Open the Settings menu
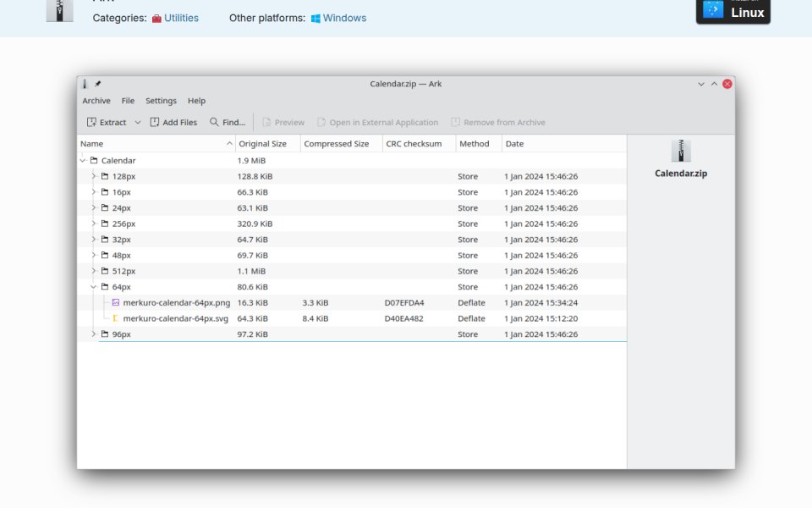This screenshot has width=812, height=508. coord(161,101)
